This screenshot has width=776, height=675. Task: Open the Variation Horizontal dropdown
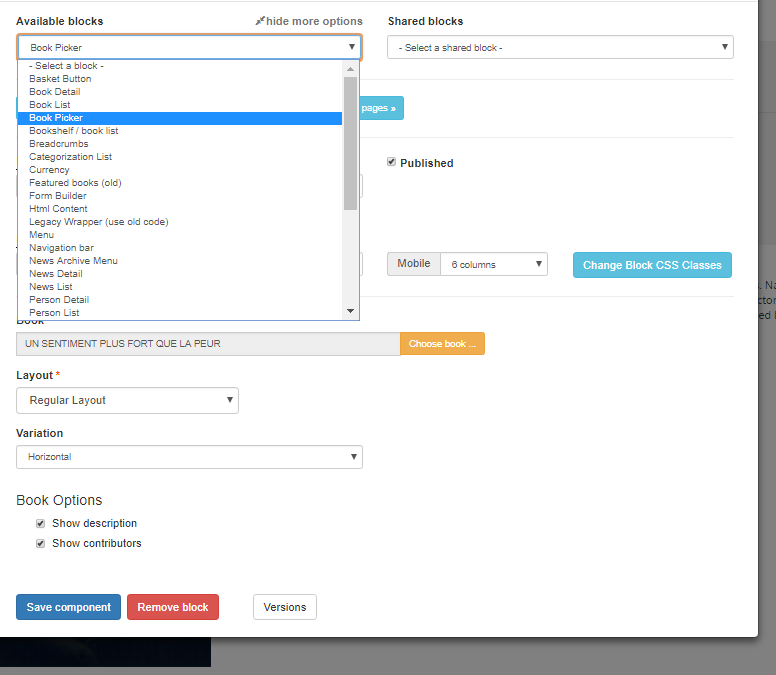pyautogui.click(x=189, y=457)
